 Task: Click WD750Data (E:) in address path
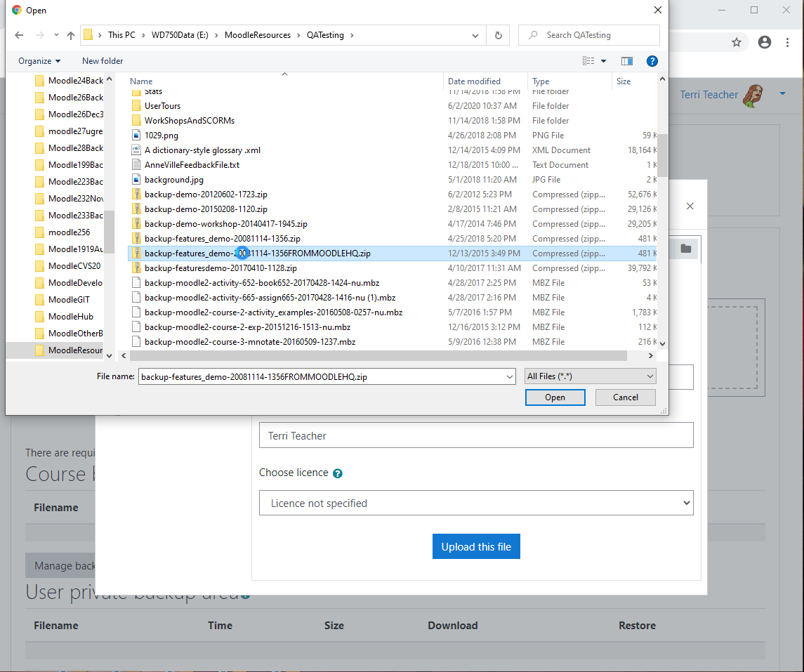180,35
